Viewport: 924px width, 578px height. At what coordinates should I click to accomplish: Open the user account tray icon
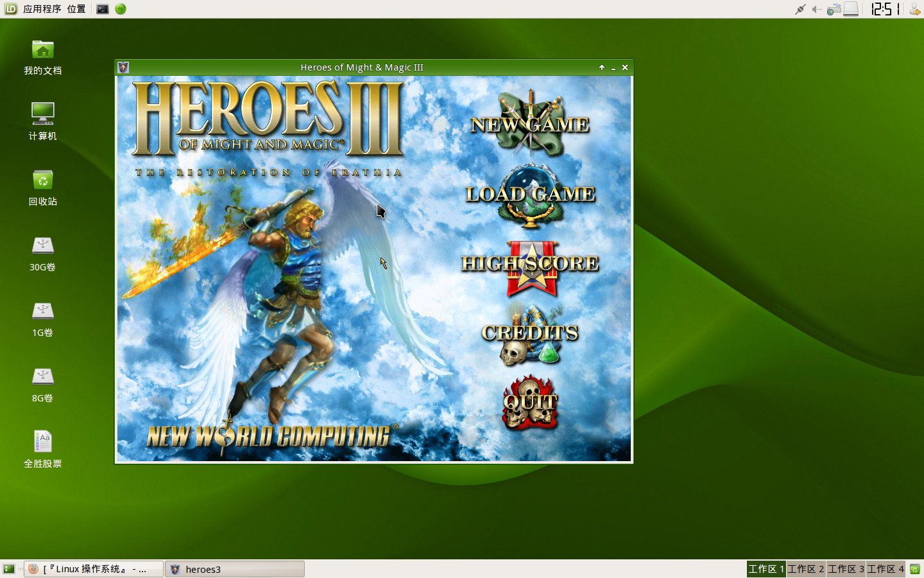pyautogui.click(x=914, y=9)
